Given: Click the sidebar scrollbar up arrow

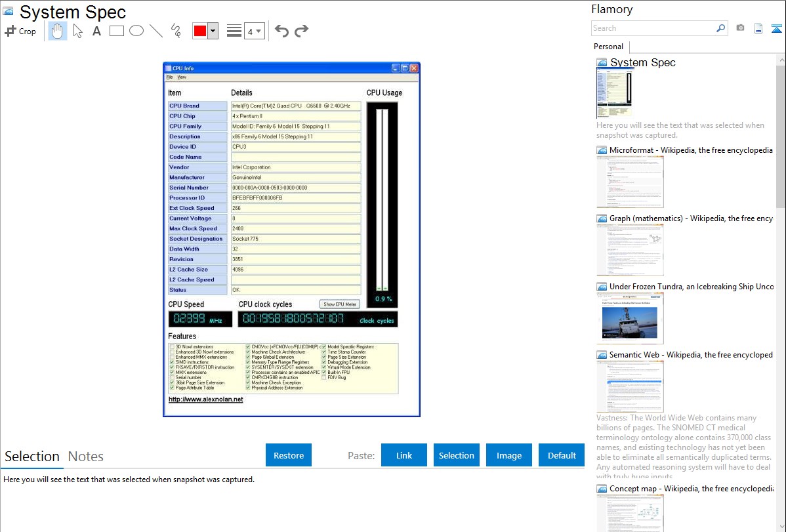Looking at the screenshot, I should point(781,60).
